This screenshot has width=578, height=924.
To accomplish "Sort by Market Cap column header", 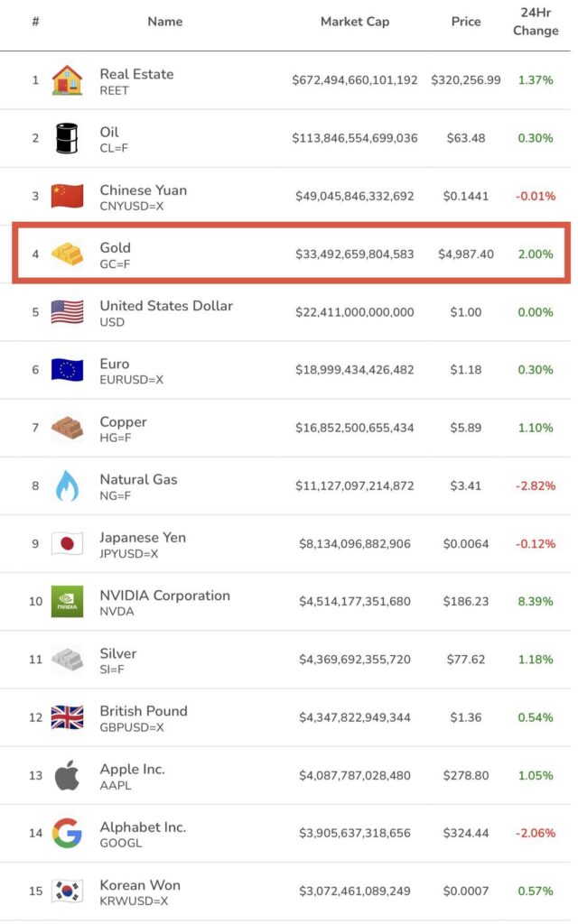I will pyautogui.click(x=355, y=22).
